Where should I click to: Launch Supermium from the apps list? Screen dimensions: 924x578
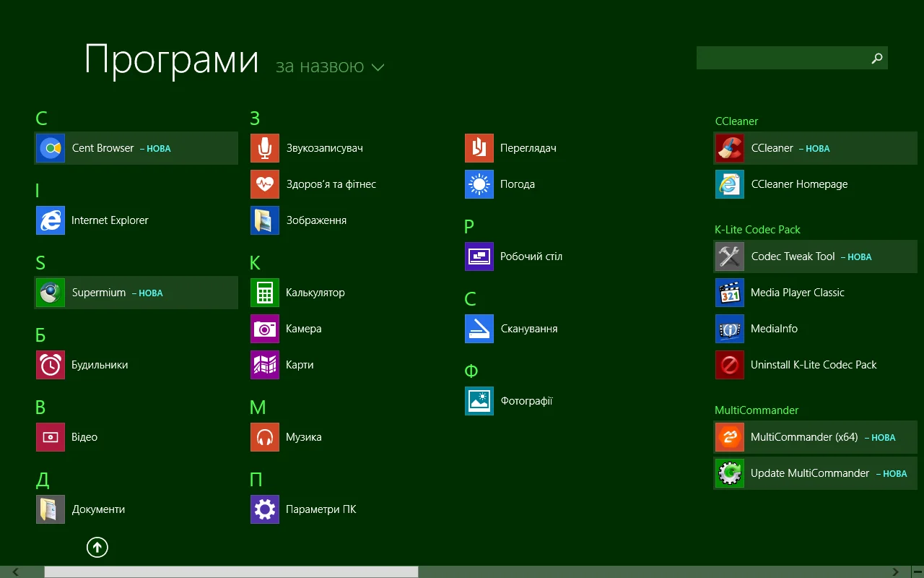[51, 293]
